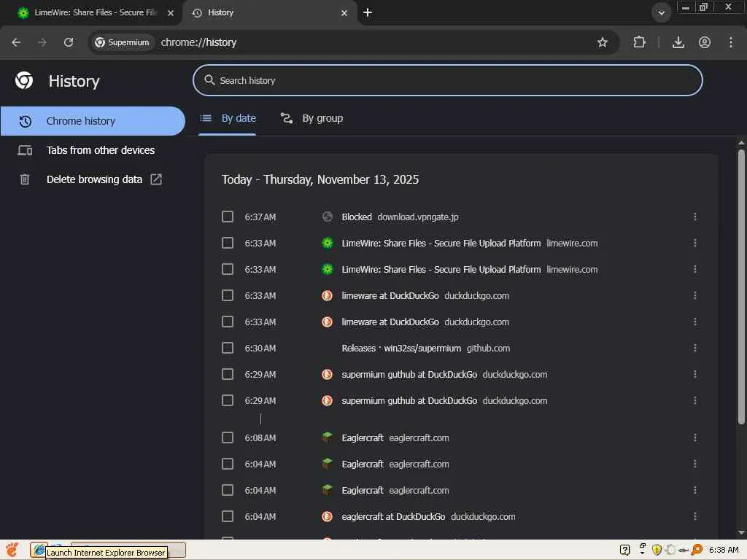Check the eaglercraft at DuckDuckGo entry checkbox
747x560 pixels.
click(x=228, y=516)
